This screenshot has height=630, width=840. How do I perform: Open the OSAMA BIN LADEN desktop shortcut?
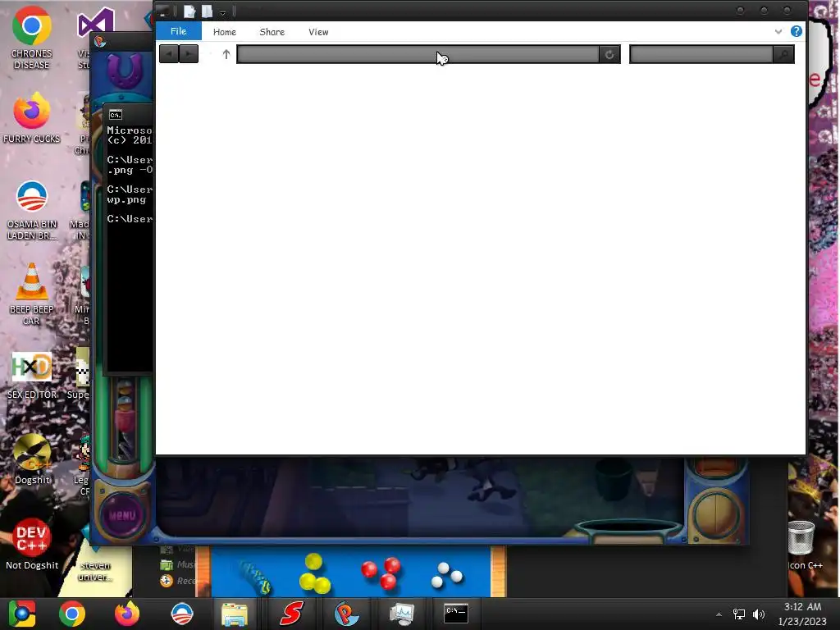tap(32, 210)
